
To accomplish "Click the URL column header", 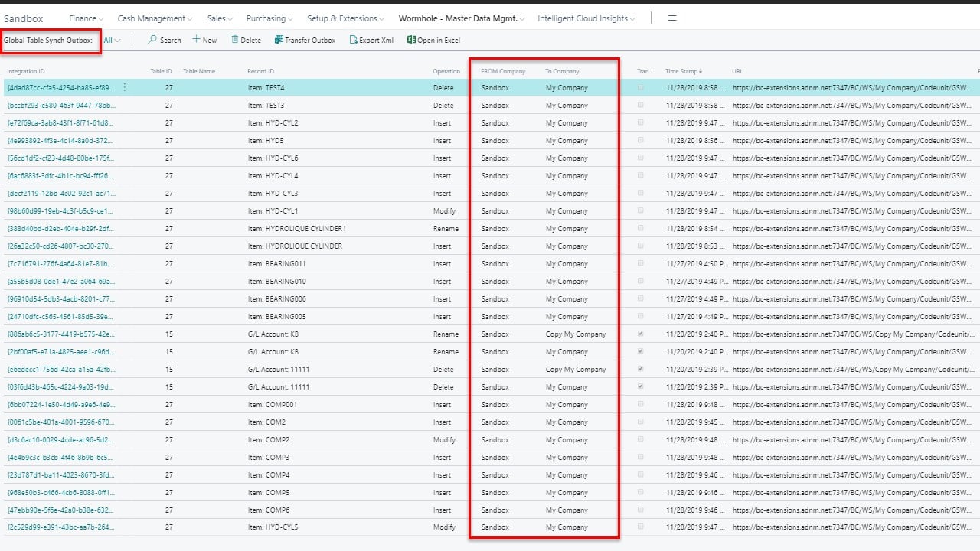I will [x=737, y=71].
